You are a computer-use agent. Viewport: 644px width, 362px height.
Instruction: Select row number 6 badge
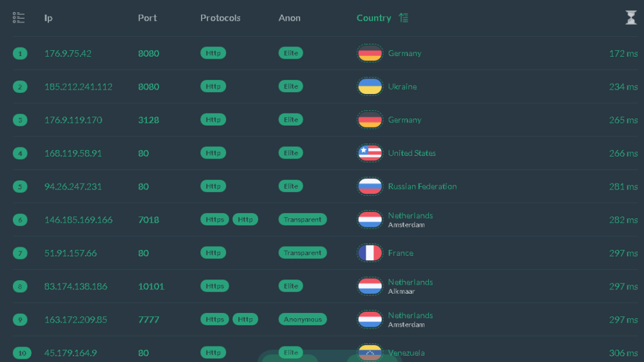[20, 220]
